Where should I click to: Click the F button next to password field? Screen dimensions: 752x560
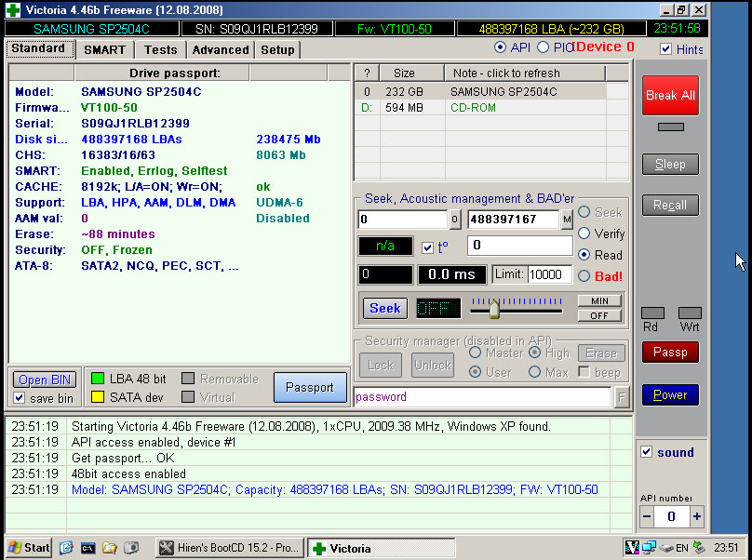coord(622,397)
